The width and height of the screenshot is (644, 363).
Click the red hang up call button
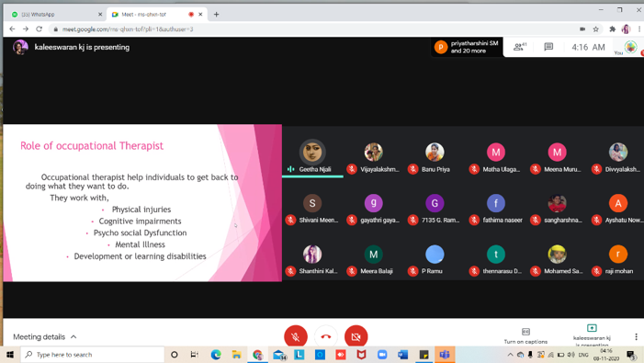point(326,336)
